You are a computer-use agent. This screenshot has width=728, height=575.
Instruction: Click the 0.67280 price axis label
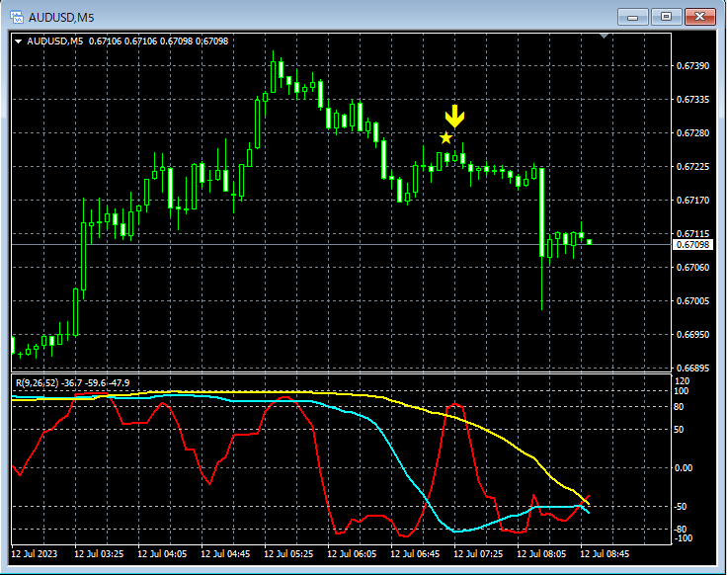(692, 132)
